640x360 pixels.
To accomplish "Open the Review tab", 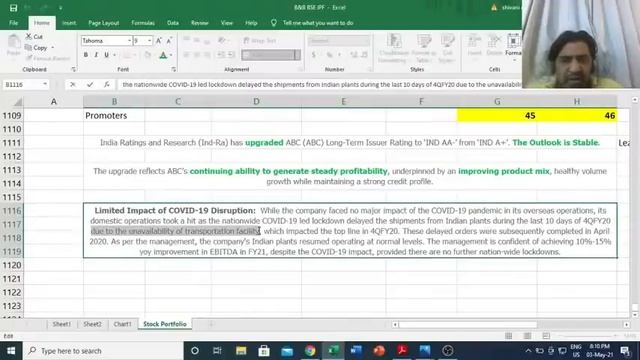I will pos(200,23).
